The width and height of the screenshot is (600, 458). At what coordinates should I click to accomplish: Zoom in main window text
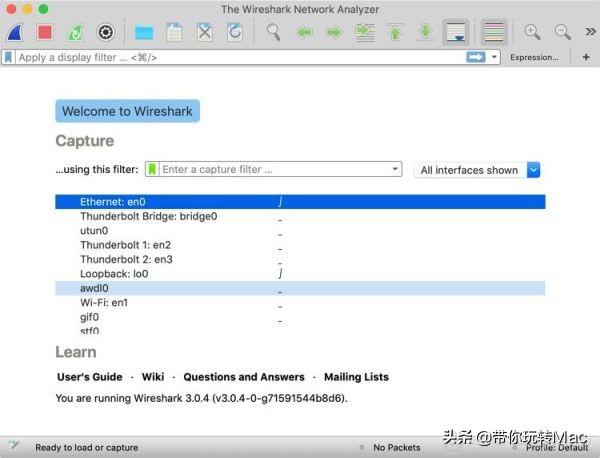coord(532,32)
